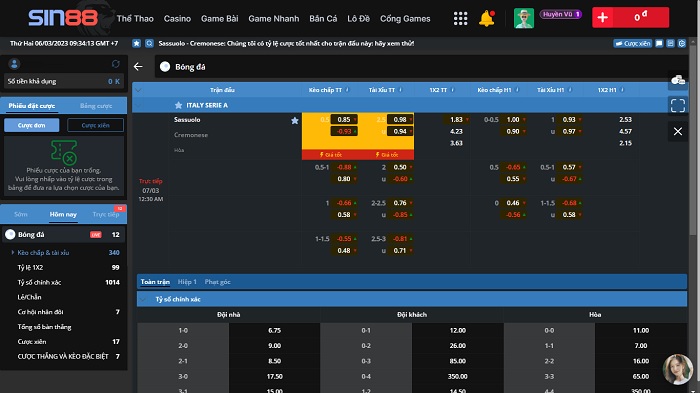Open the Bắn Cá menu

[x=323, y=19]
